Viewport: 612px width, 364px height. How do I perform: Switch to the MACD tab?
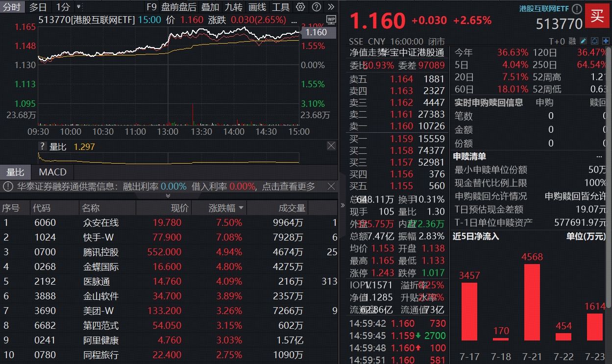[x=51, y=172]
